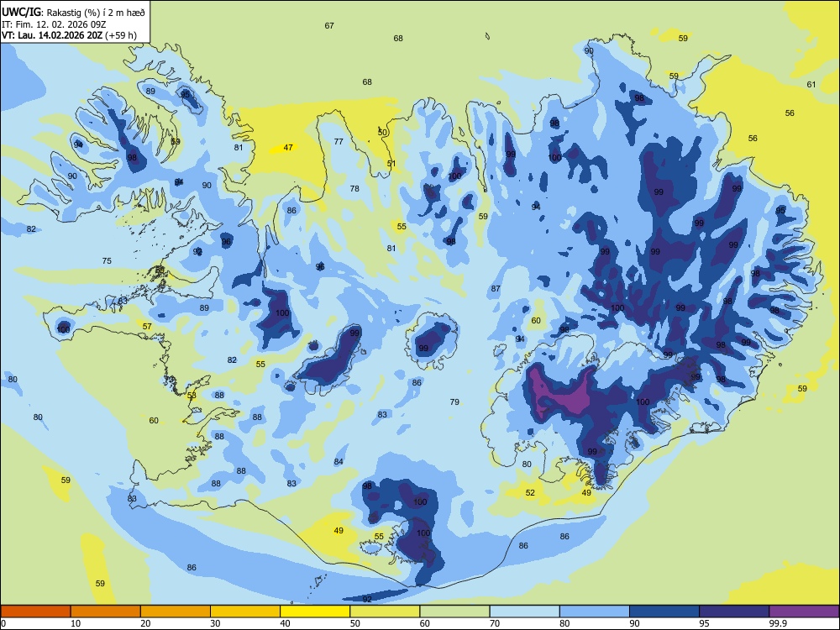Choose the 30–40 amber legend swatch
This screenshot has width=840, height=630.
pos(245,612)
